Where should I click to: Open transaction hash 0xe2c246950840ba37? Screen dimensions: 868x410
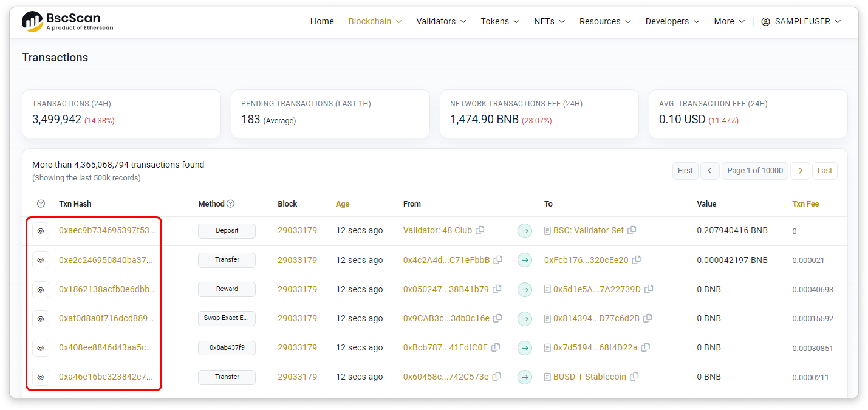click(105, 260)
